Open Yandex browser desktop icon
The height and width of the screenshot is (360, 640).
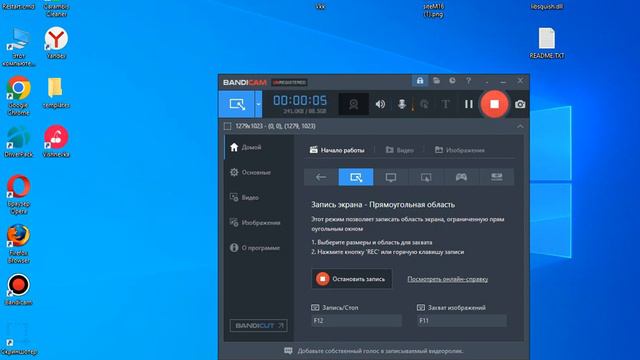pos(56,43)
